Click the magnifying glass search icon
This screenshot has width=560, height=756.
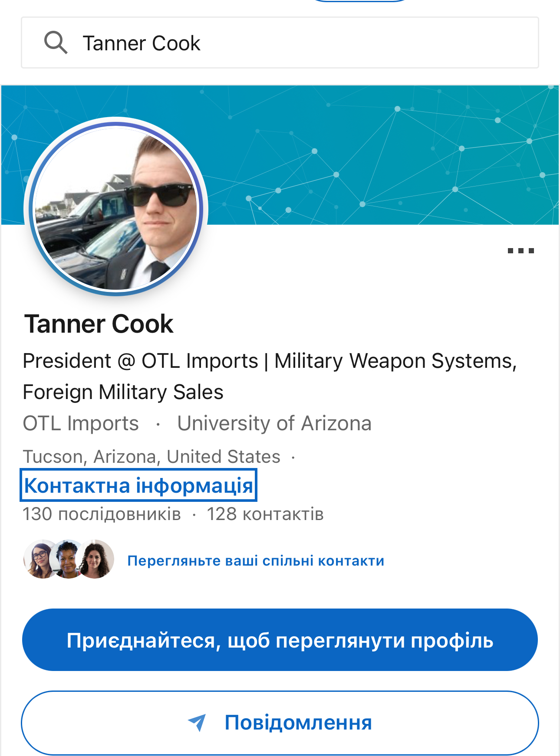pyautogui.click(x=56, y=43)
